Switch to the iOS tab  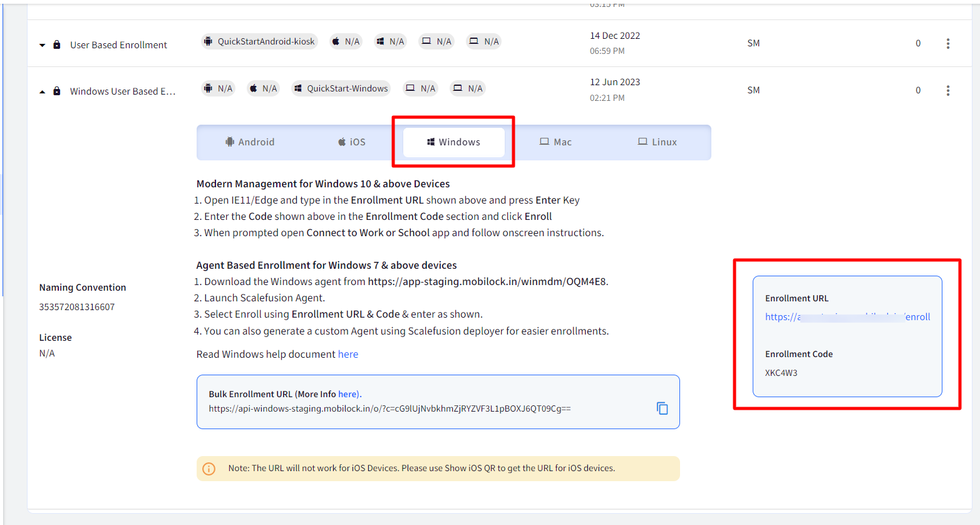pos(352,142)
